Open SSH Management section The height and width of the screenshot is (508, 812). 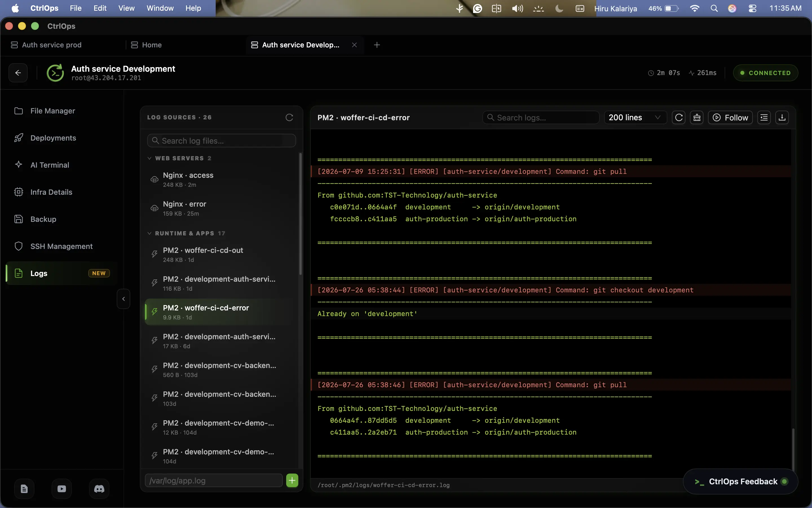61,246
